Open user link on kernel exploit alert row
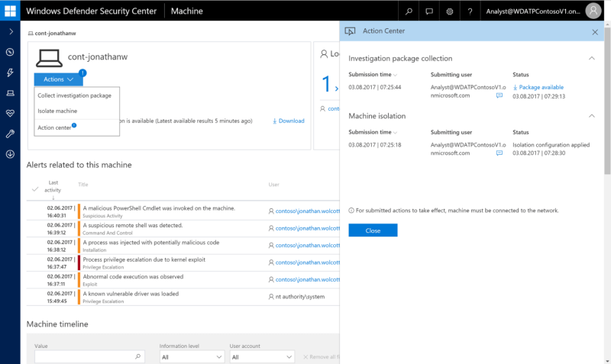Screen dimensions: 611x364 [x=308, y=263]
